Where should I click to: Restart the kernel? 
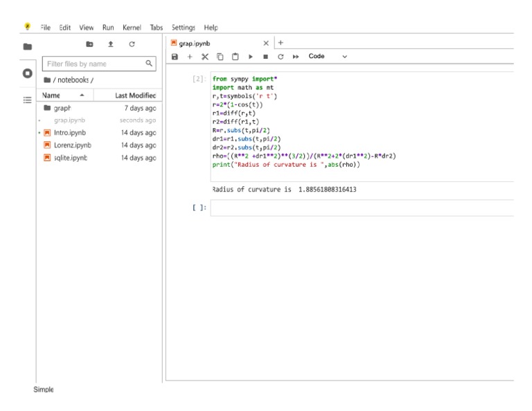click(x=281, y=56)
